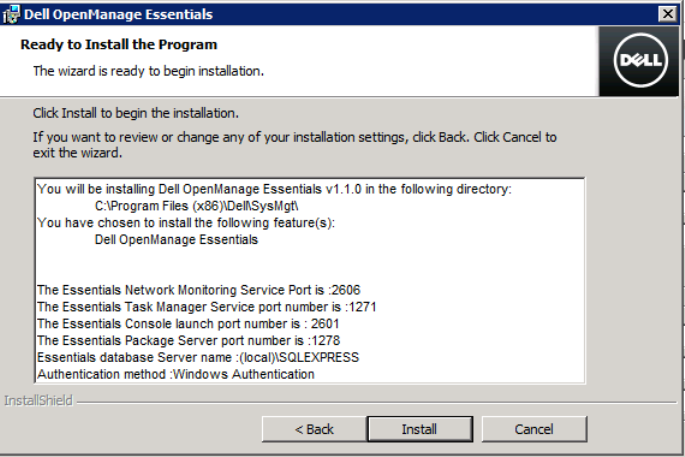Viewport: 685px width, 457px height.
Task: Click the wizard is ready subtitle text
Action: point(149,71)
